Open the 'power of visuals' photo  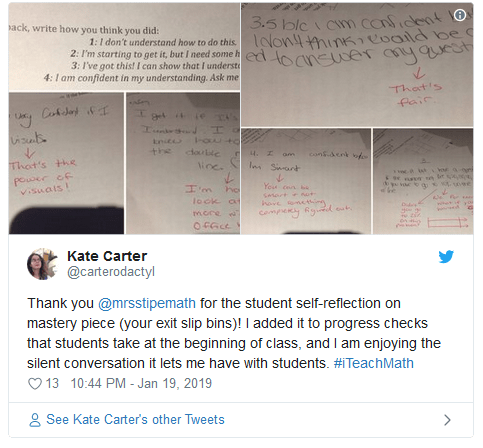(66, 163)
